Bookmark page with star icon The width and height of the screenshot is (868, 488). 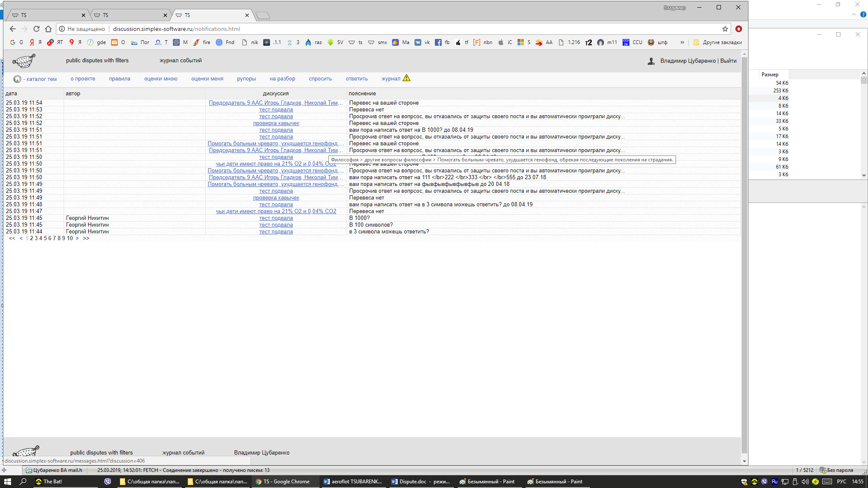(725, 29)
